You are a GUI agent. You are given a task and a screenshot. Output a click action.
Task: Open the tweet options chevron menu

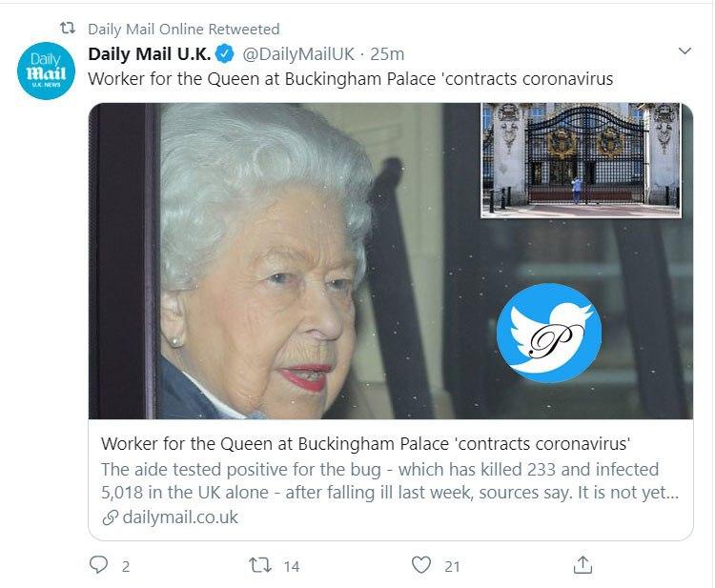[x=684, y=51]
